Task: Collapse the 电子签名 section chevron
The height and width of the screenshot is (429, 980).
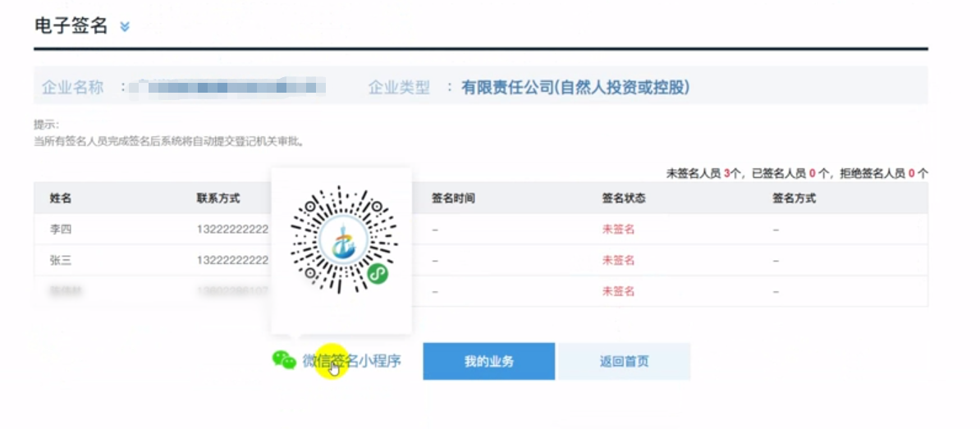Action: tap(125, 26)
